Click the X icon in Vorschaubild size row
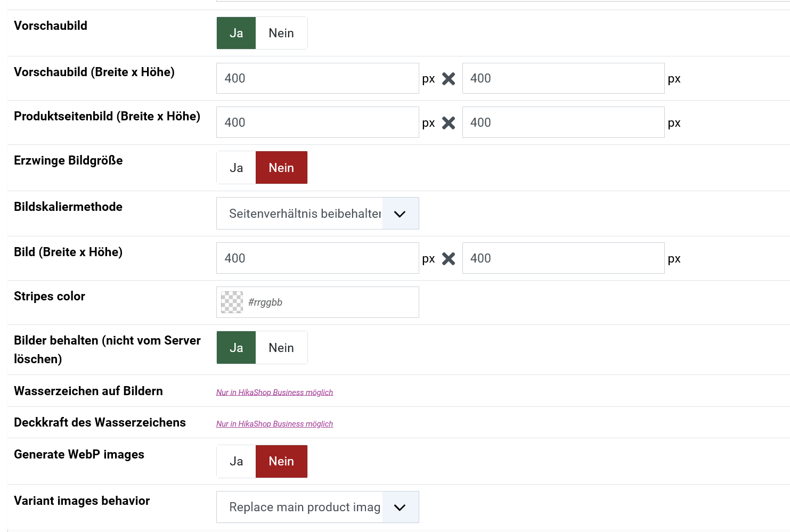The image size is (790, 532). click(x=449, y=79)
